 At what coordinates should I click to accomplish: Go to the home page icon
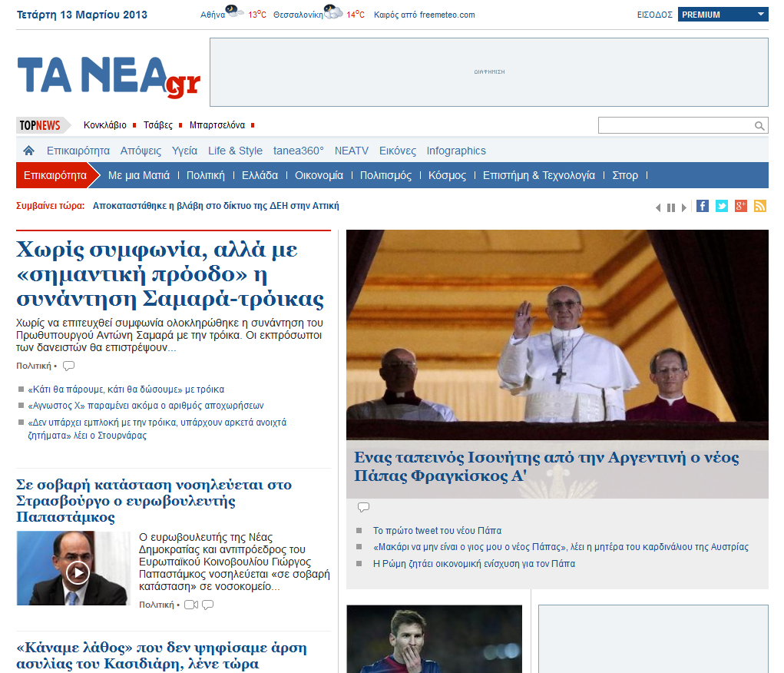pos(29,151)
